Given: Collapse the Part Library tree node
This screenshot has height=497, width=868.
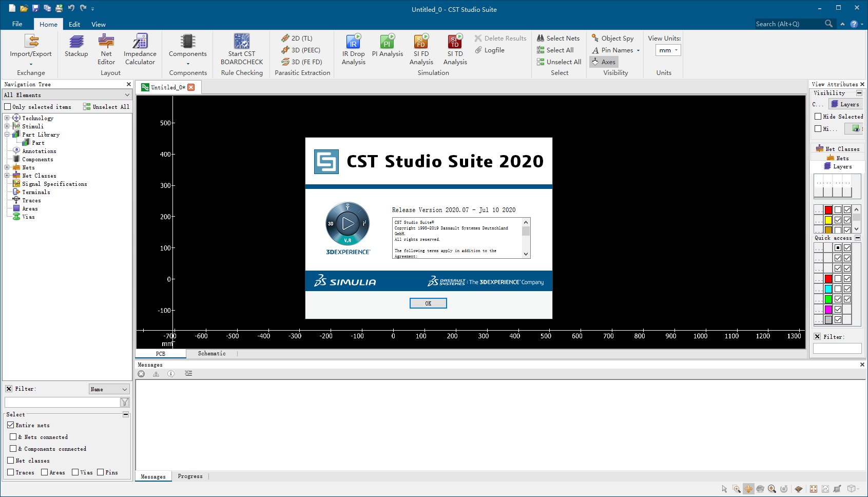Looking at the screenshot, I should point(7,135).
